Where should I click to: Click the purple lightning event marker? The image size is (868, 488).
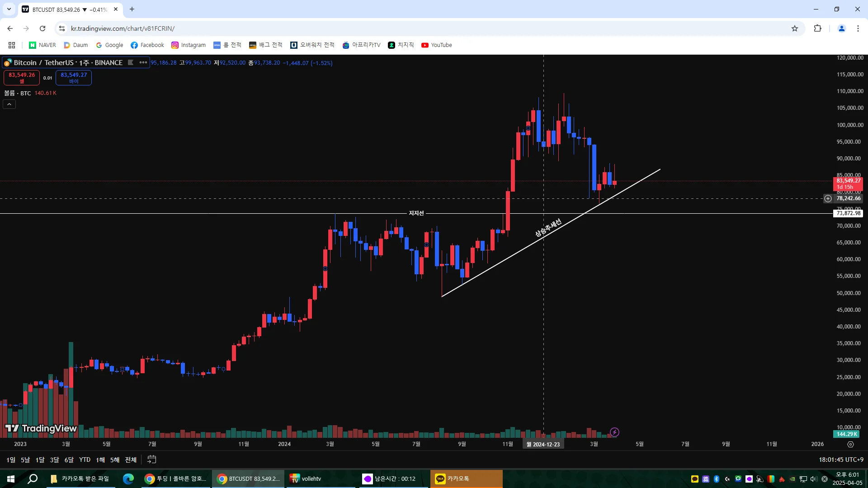(x=614, y=432)
